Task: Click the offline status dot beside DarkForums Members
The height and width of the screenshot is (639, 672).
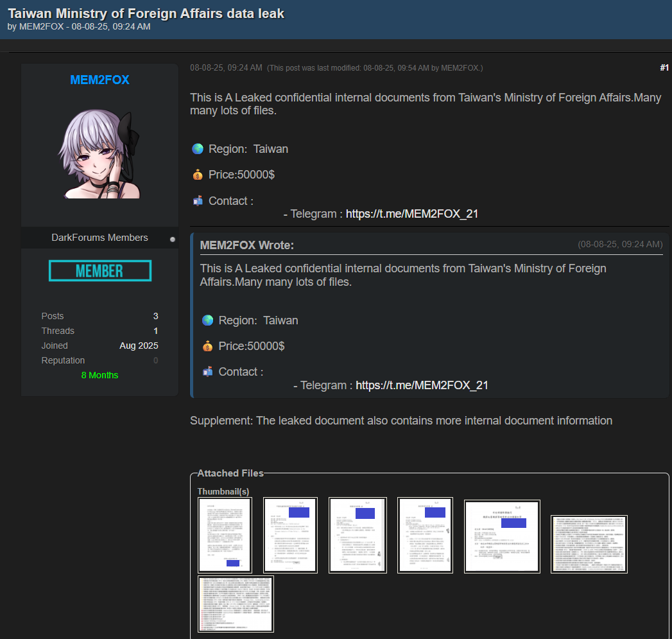Action: click(x=172, y=240)
